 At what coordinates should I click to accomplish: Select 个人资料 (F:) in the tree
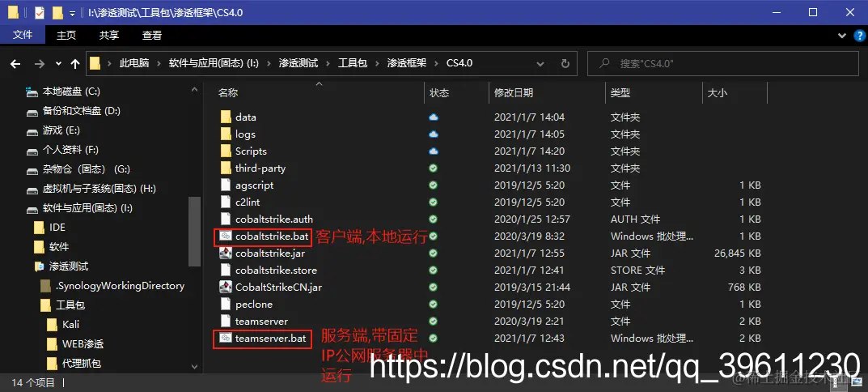tap(70, 150)
